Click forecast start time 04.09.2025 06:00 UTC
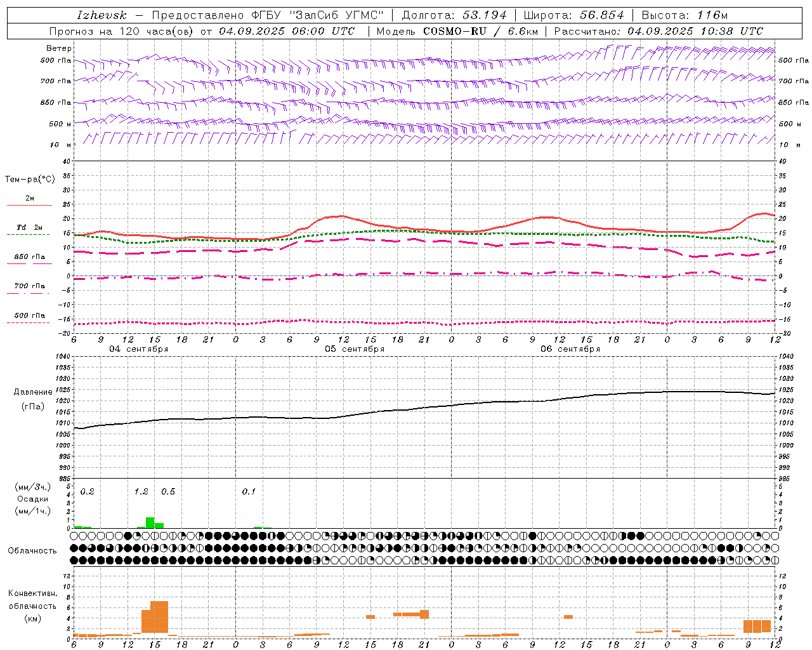Screen dimensions: 812x650 pyautogui.click(x=287, y=31)
